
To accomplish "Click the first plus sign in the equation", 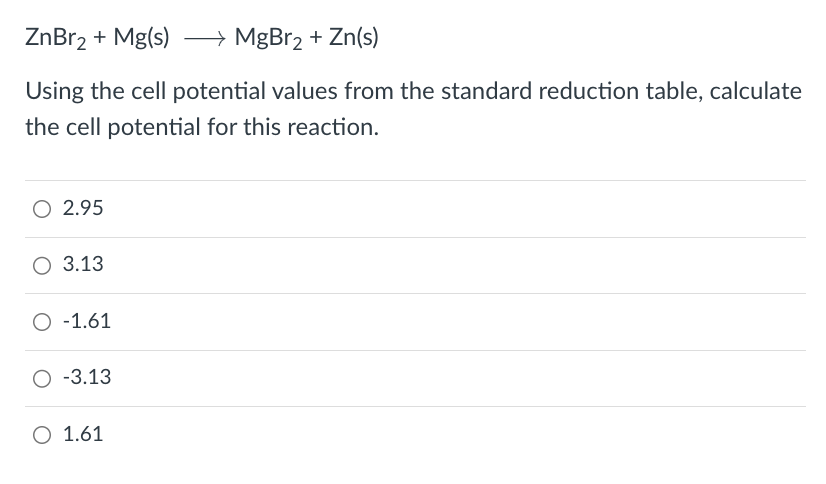I will [100, 37].
